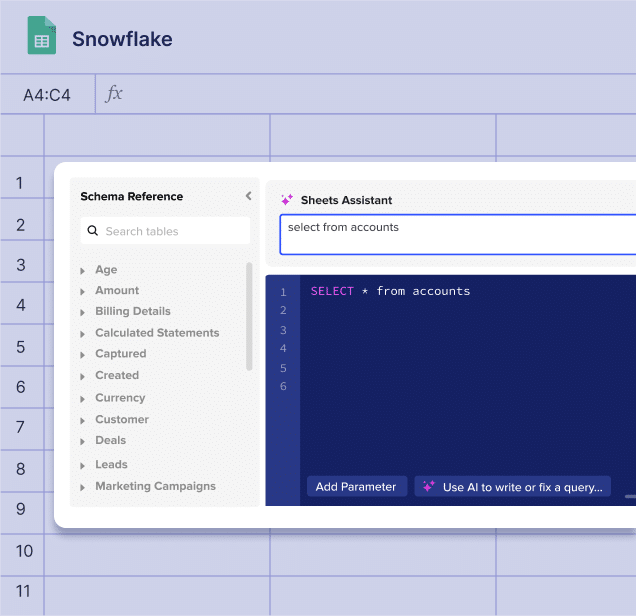Expand the Leads table
This screenshot has width=636, height=616.
82,466
